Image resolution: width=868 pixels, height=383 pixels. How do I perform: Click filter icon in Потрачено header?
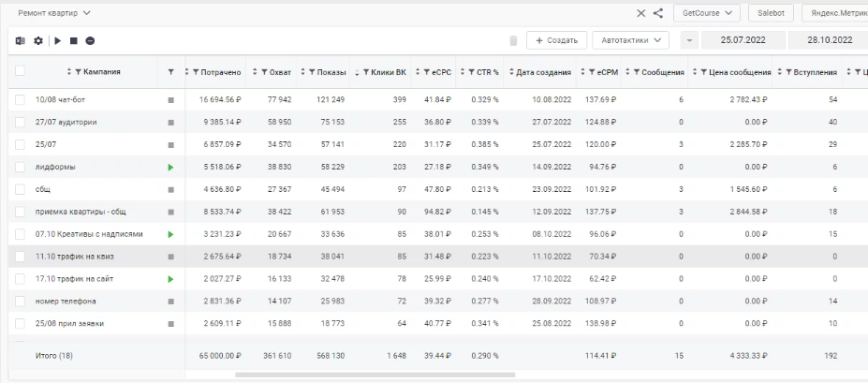(196, 72)
